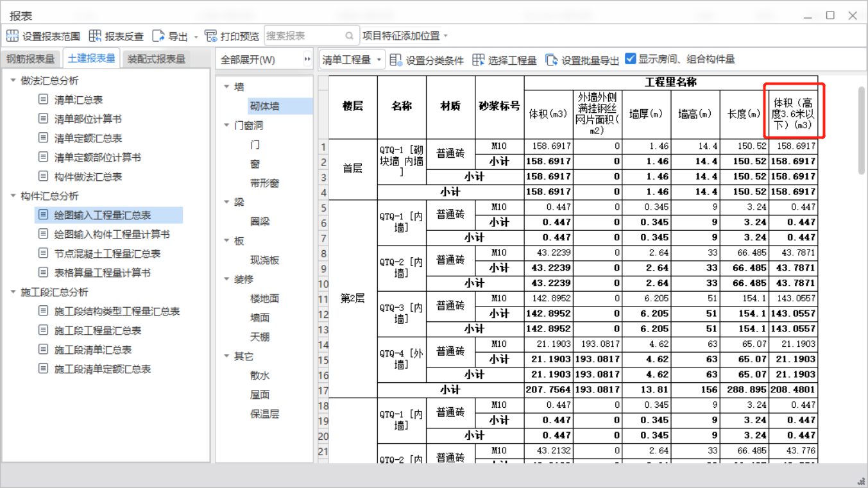Click 报表反查 button label

124,37
